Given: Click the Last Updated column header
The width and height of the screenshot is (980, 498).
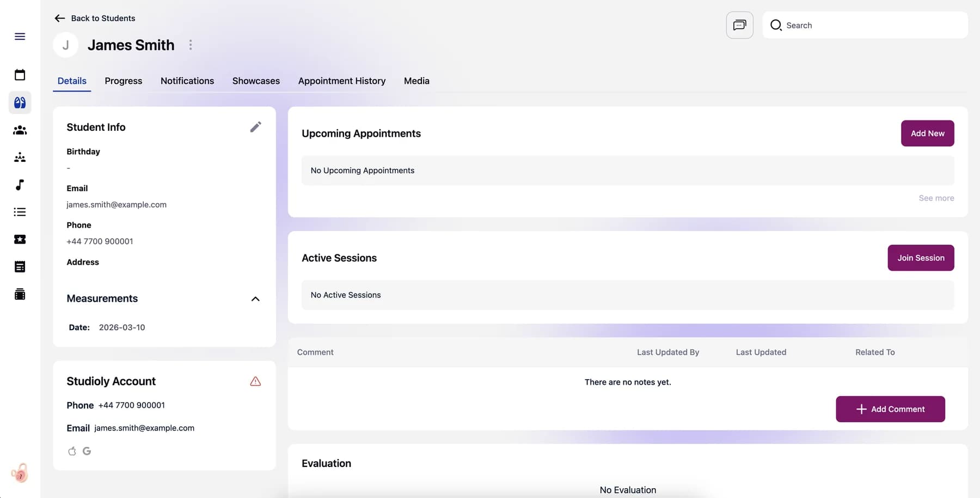Looking at the screenshot, I should point(761,353).
